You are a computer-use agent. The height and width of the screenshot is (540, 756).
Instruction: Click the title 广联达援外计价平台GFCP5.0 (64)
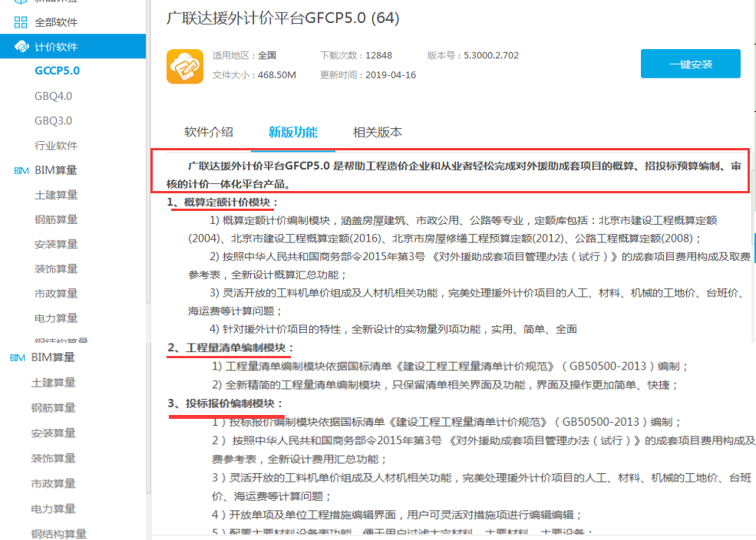[x=283, y=18]
